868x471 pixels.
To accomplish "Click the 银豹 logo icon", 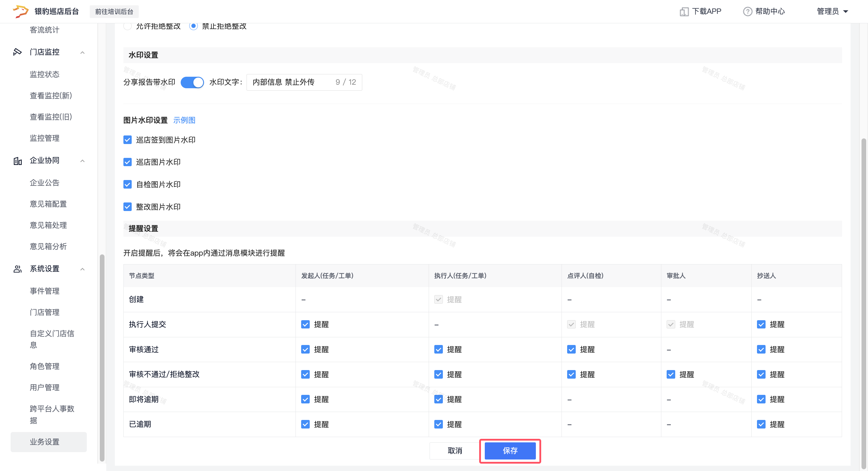I will click(20, 11).
